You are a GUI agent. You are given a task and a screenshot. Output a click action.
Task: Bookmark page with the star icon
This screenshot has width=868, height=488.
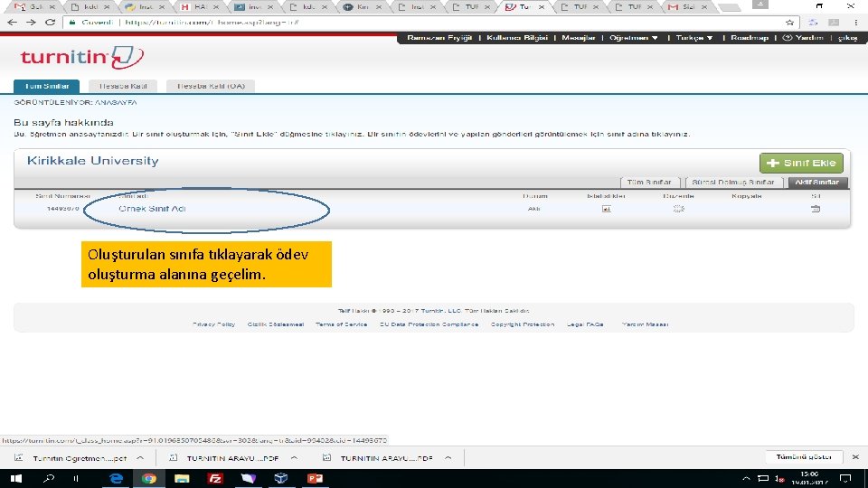[789, 22]
